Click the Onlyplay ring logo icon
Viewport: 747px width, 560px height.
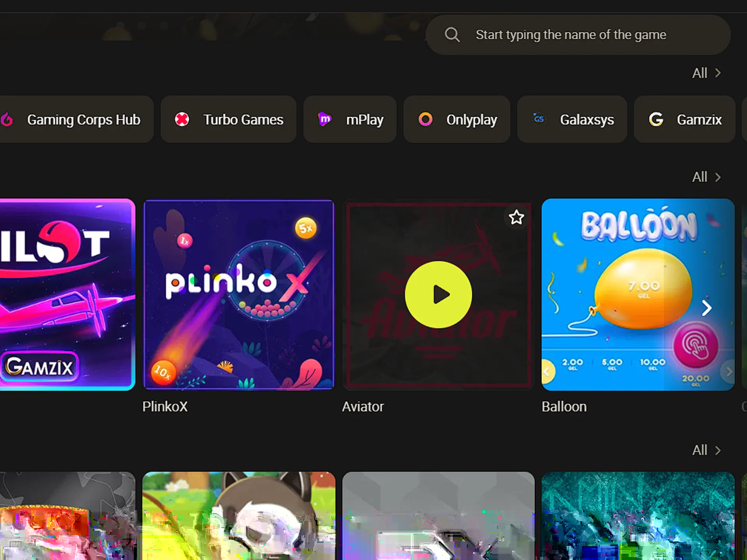[x=425, y=119]
